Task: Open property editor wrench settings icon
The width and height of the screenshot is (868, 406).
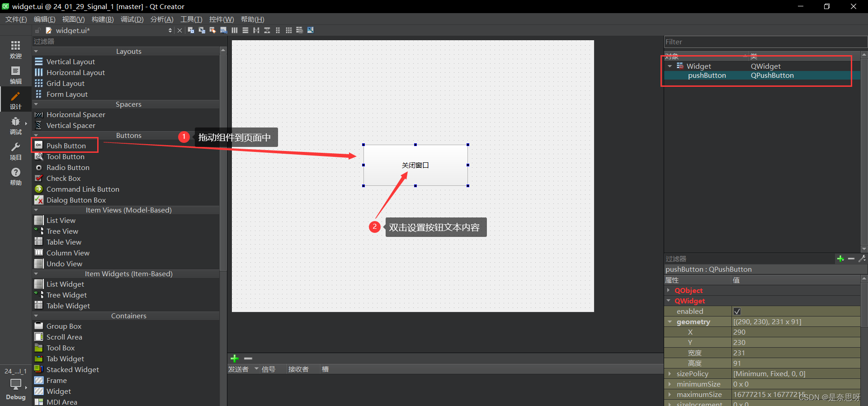Action: click(862, 259)
